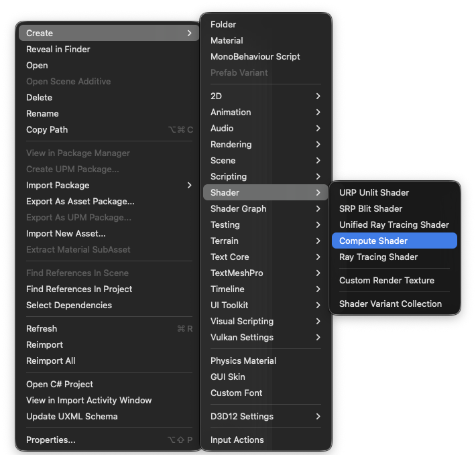Choose URP Unlit Shader
Viewport: 476px width, 469px height.
(394, 192)
